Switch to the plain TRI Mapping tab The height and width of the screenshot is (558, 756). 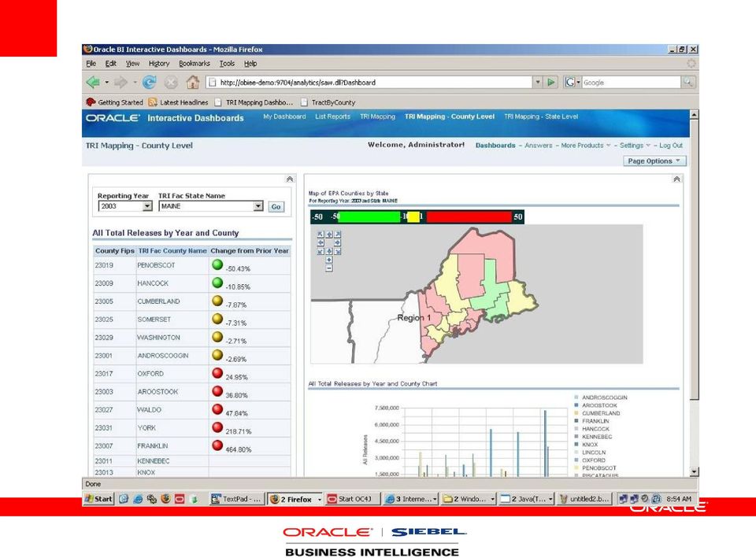tap(377, 116)
